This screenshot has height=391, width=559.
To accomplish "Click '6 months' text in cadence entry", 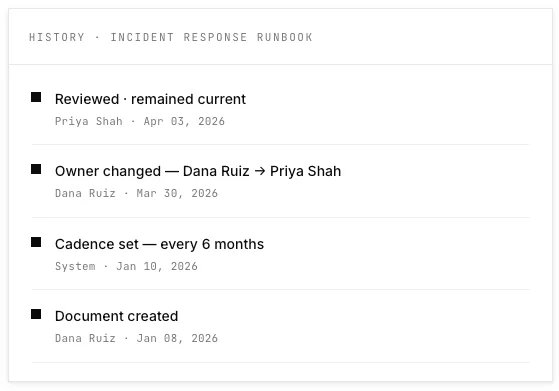I will pyautogui.click(x=233, y=244).
